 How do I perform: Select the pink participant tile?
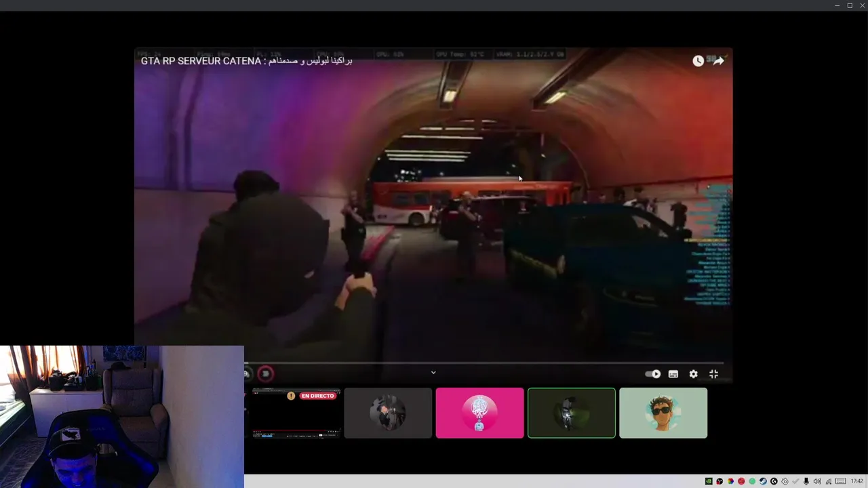479,413
